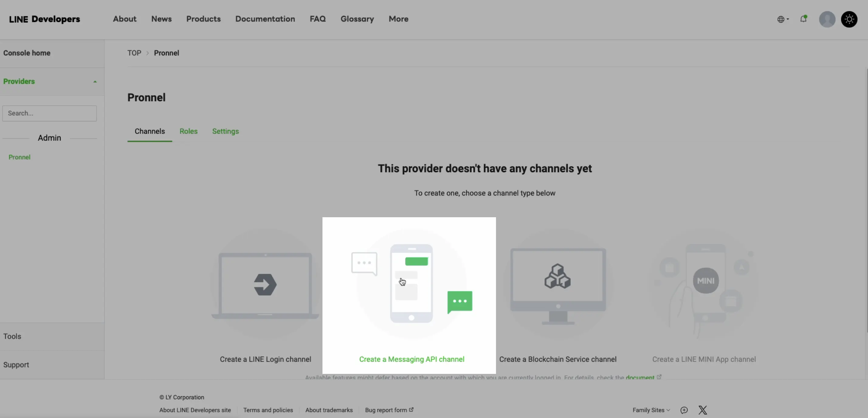The height and width of the screenshot is (418, 868).
Task: Open the Support sidebar section
Action: click(x=52, y=365)
